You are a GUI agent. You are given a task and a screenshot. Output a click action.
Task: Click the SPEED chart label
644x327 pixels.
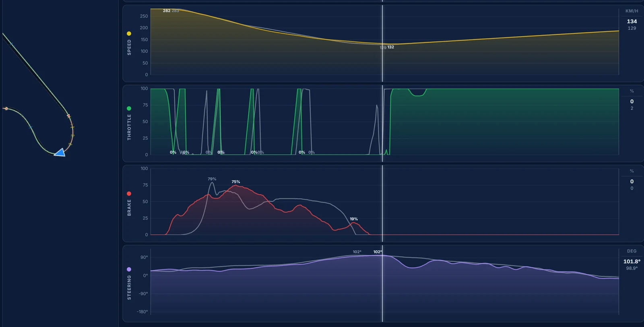pos(129,47)
